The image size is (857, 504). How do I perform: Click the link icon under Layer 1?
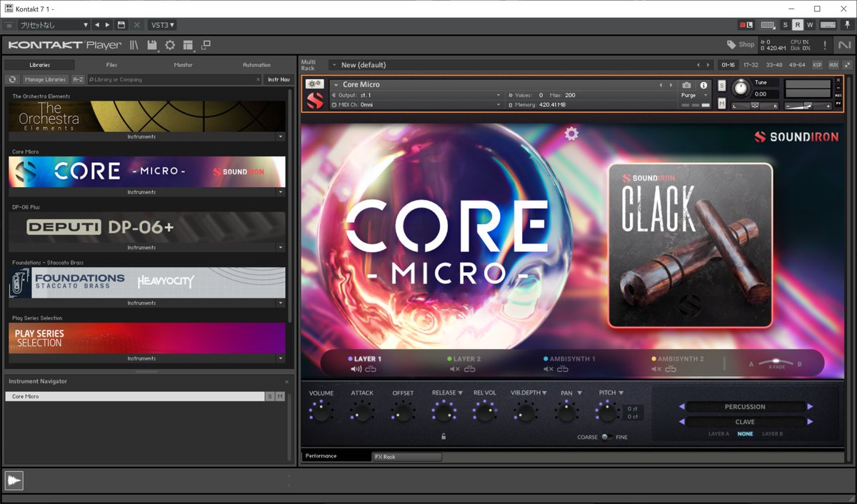pyautogui.click(x=370, y=369)
